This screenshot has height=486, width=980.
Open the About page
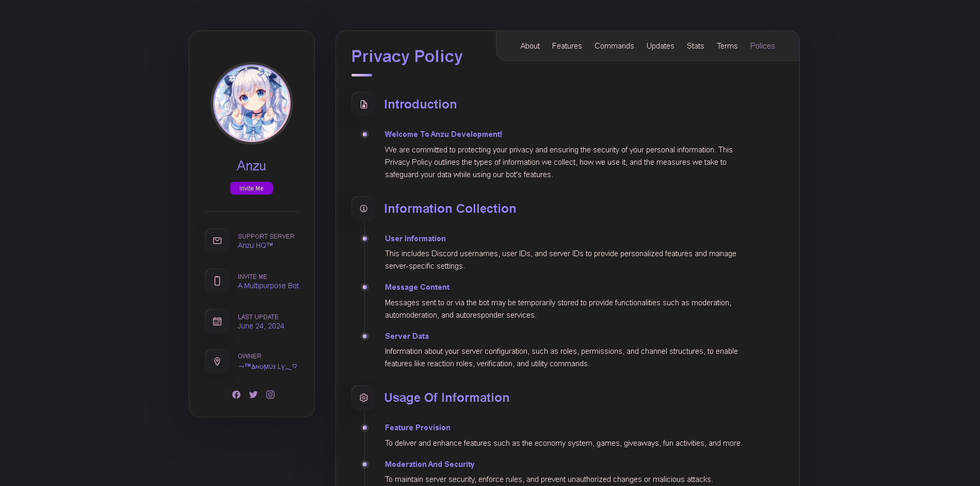tap(530, 45)
